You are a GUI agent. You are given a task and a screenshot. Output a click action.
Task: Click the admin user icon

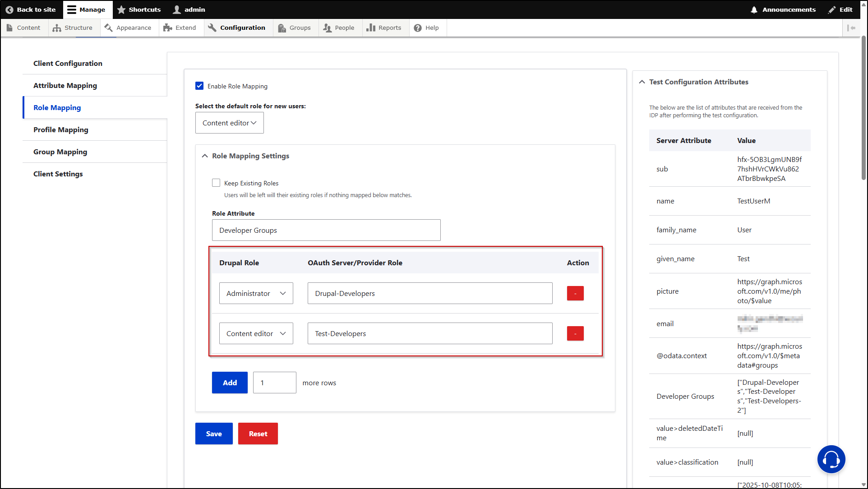(x=177, y=9)
